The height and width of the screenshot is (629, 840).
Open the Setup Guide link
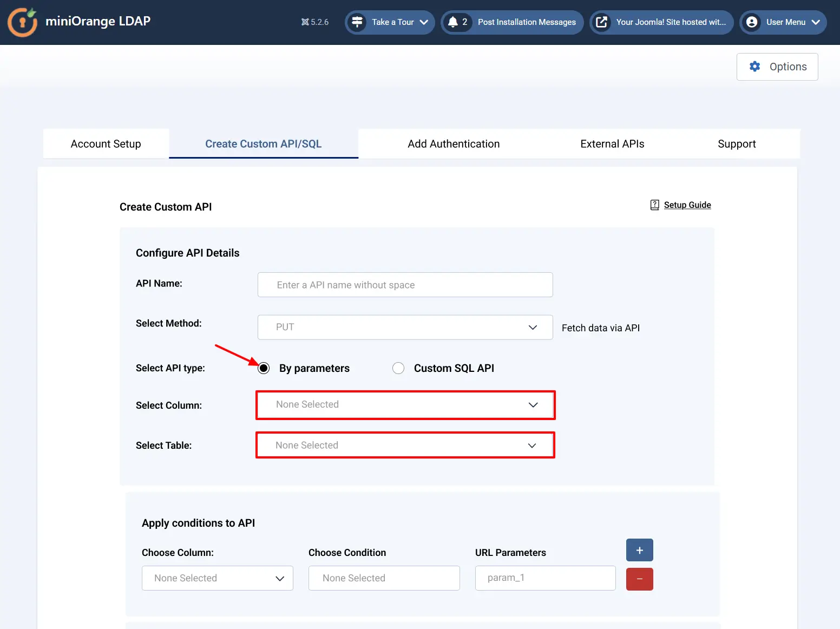687,205
